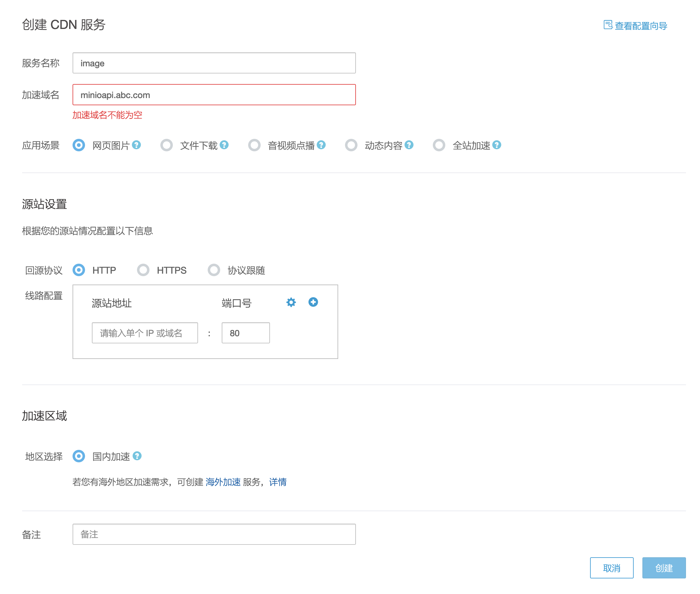Click the 备注 remarks input field

click(214, 534)
